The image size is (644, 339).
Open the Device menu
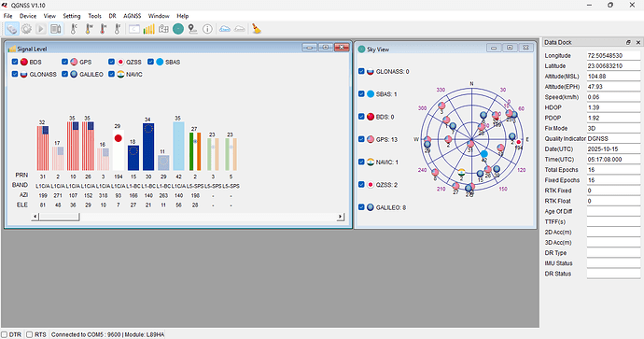(28, 16)
